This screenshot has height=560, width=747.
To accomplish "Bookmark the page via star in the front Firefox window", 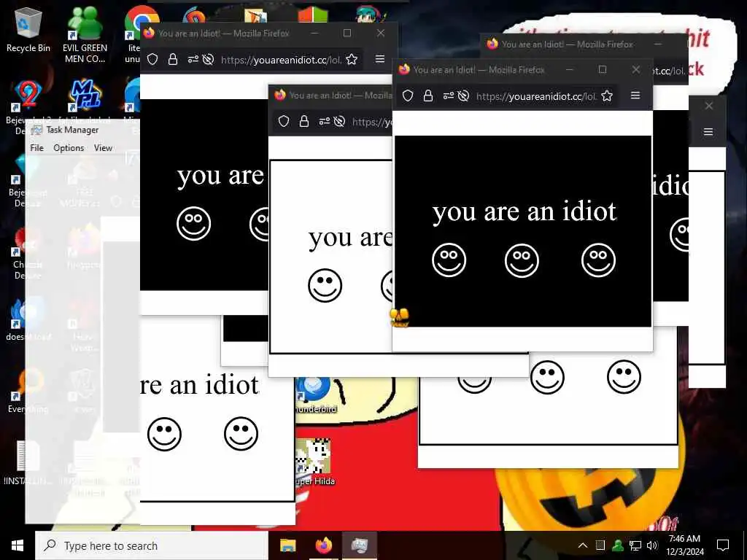I will click(607, 96).
